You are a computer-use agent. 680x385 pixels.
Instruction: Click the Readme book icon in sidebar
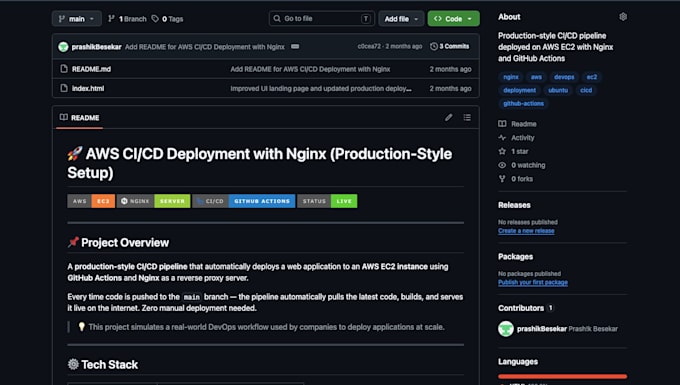[x=502, y=124]
